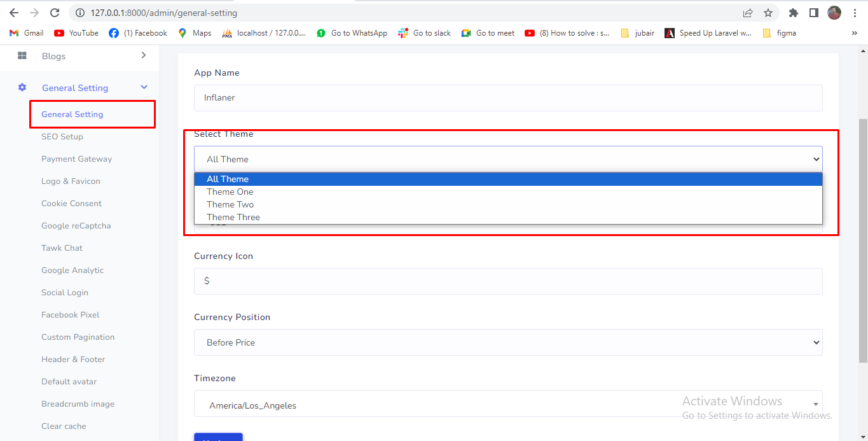Click the browser reload icon
The width and height of the screenshot is (868, 441).
[55, 13]
